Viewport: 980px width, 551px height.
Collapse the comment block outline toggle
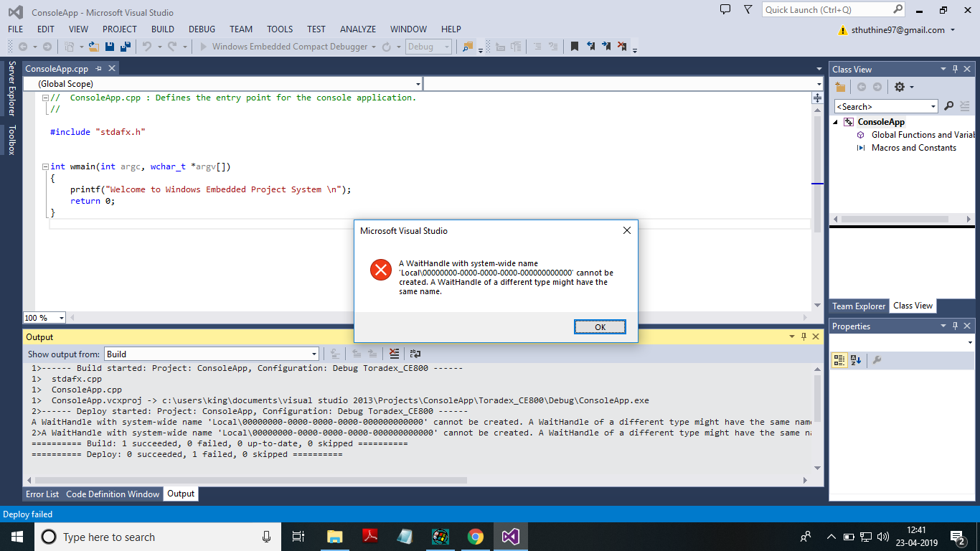45,98
